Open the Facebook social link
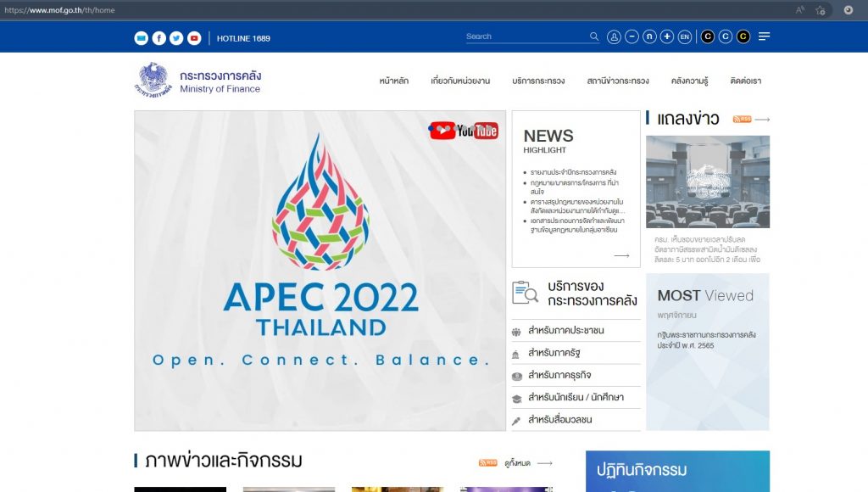 [159, 38]
